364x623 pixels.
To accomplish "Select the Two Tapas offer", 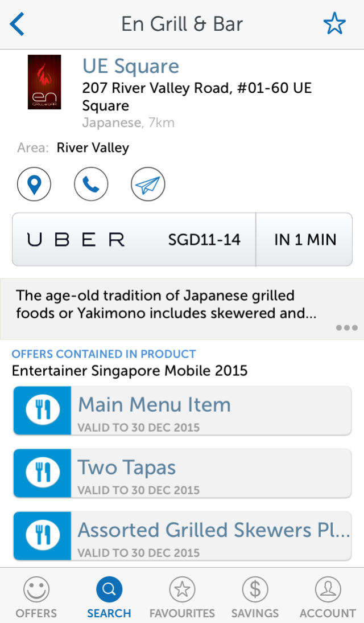I will pyautogui.click(x=210, y=473).
